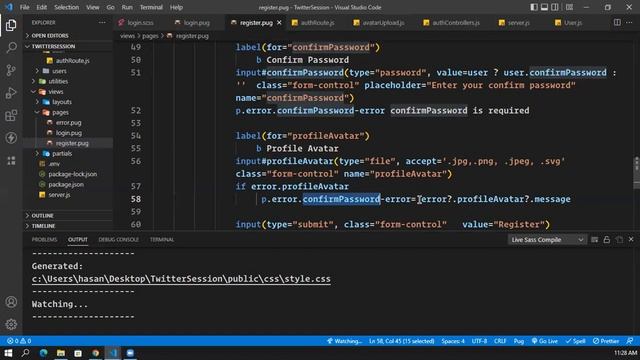Open the Search view in activity bar
The image size is (640, 360).
tap(11, 48)
